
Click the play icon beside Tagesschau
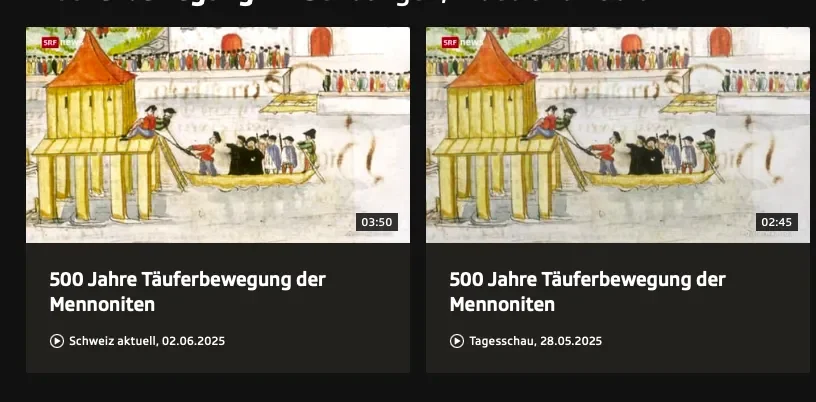[x=457, y=341]
